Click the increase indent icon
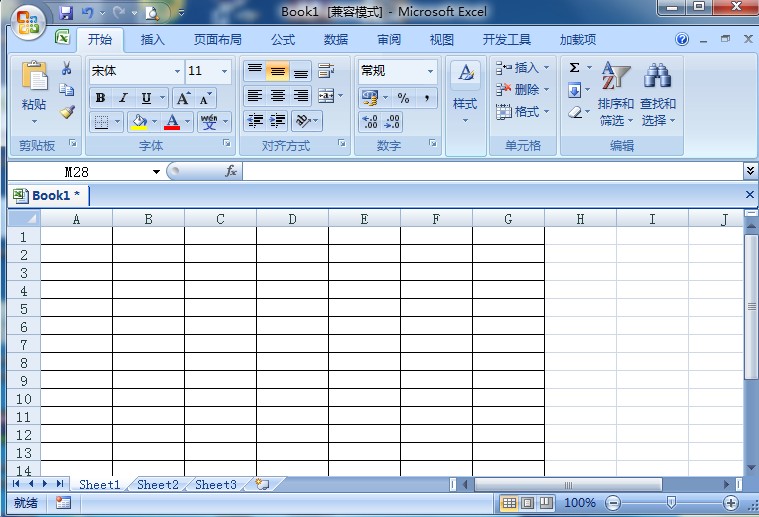Viewport: 759px width, 517px height. pyautogui.click(x=278, y=121)
